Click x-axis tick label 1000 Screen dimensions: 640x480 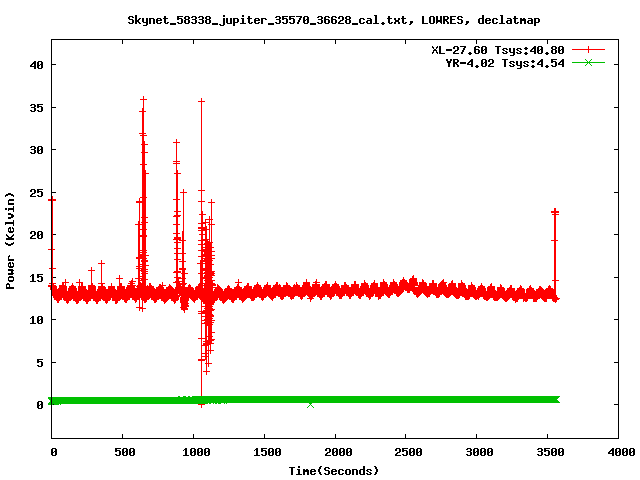pyautogui.click(x=196, y=452)
